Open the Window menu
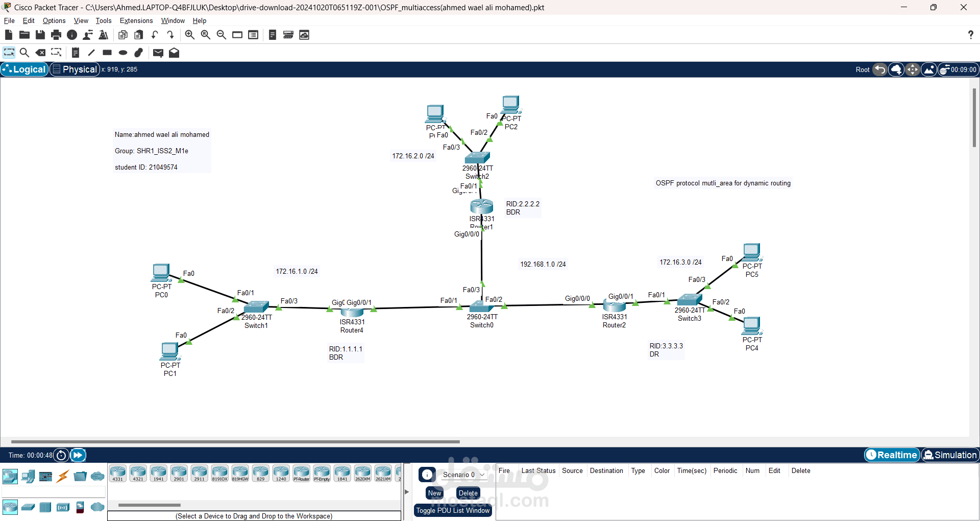Viewport: 980px width, 521px height. point(173,20)
